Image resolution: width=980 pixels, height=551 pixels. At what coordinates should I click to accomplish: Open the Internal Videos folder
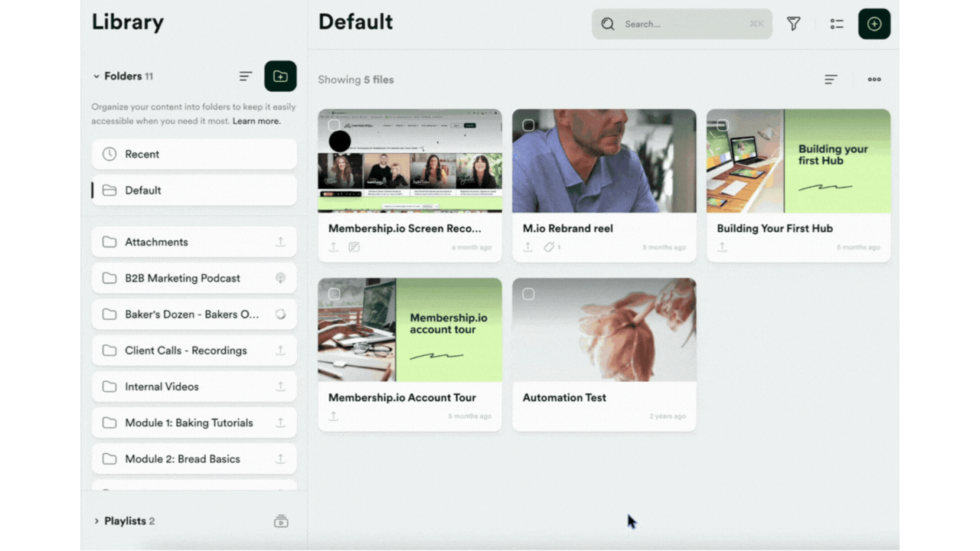(x=194, y=386)
